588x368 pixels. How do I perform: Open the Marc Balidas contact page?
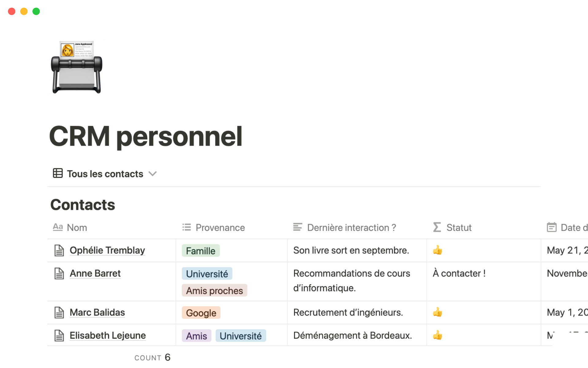pyautogui.click(x=97, y=312)
